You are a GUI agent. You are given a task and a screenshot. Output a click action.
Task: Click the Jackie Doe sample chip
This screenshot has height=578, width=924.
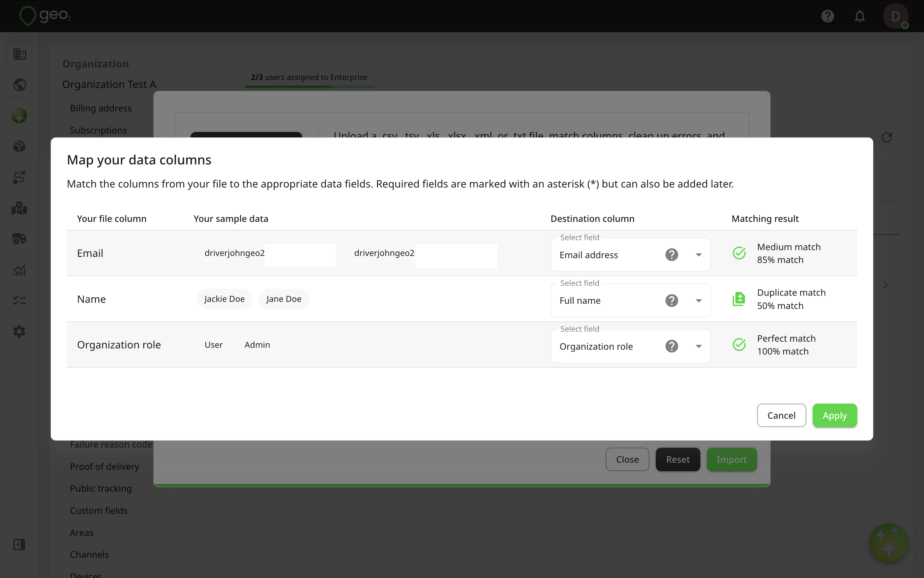pos(225,299)
